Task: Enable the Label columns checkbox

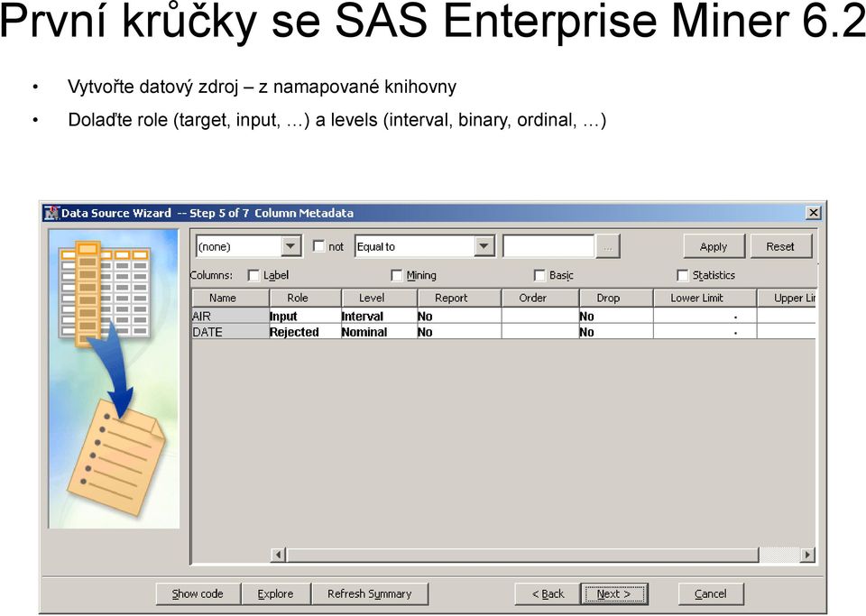Action: 253,275
